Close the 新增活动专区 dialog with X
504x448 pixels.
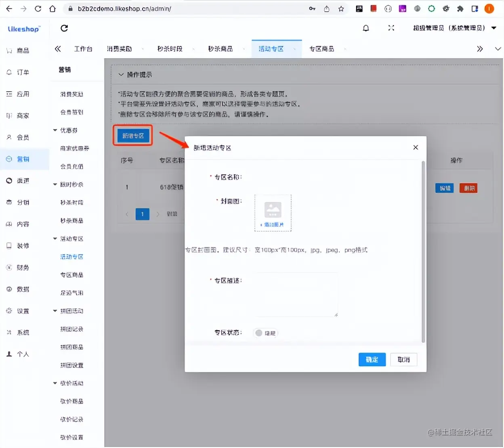click(x=416, y=147)
